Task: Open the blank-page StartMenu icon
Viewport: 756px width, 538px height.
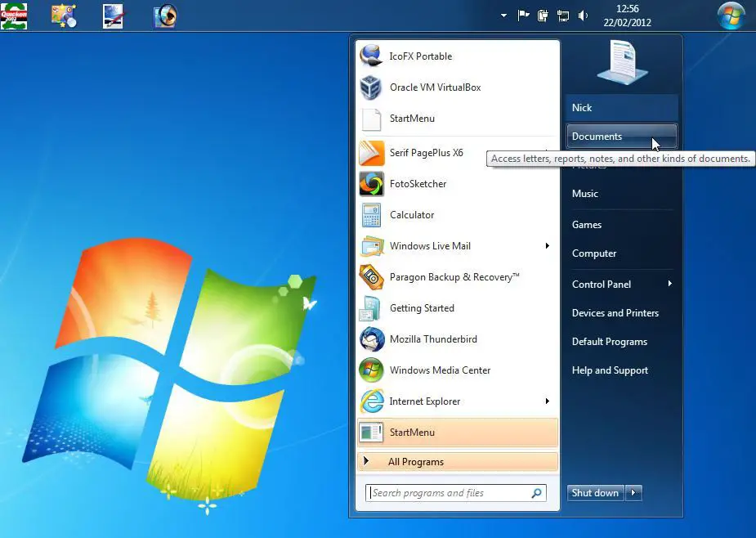Action: point(371,119)
